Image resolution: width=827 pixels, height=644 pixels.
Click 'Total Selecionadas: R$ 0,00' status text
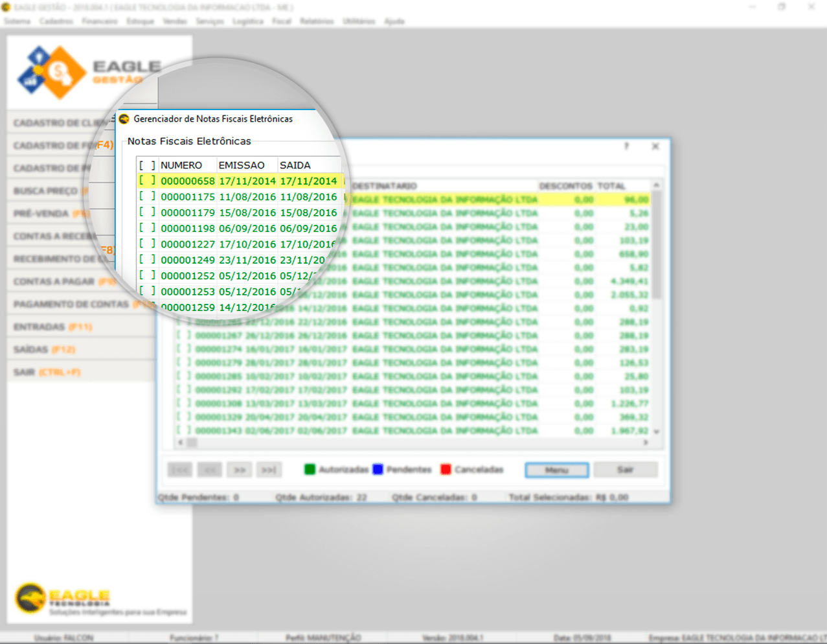point(569,498)
